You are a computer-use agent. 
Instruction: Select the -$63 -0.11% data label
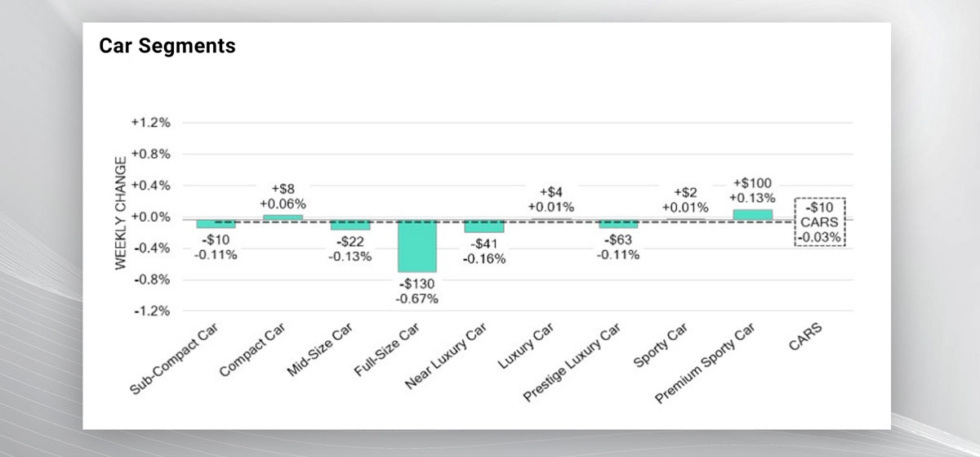[618, 247]
